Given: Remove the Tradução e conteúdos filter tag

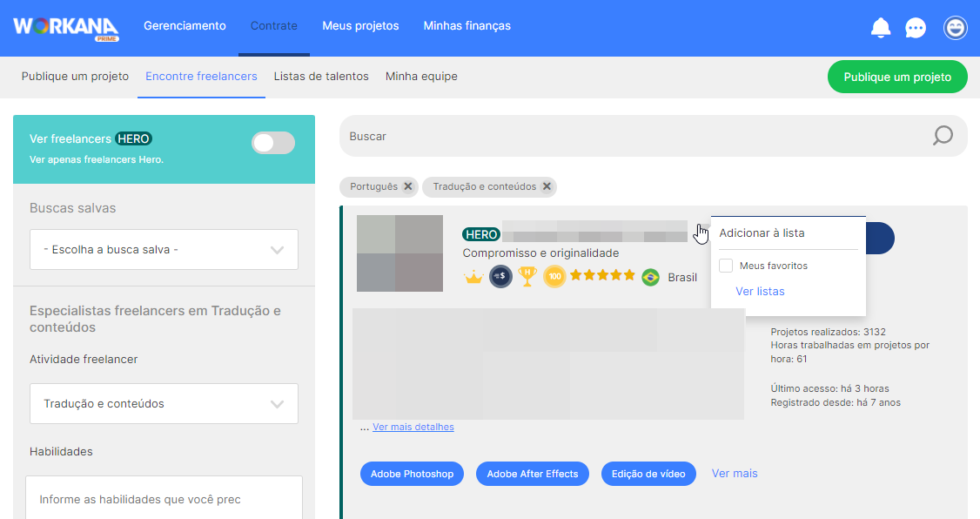Looking at the screenshot, I should [x=547, y=186].
